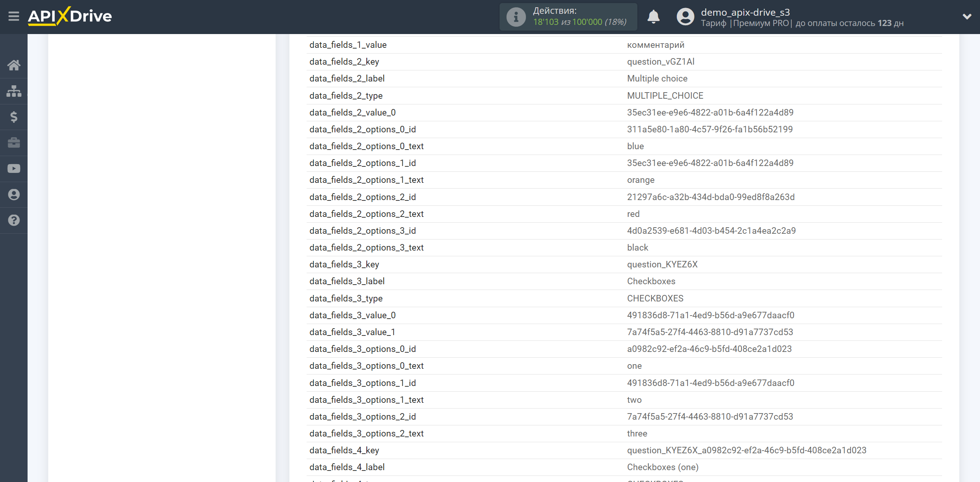Select the value red
The width and height of the screenshot is (980, 482).
coord(633,214)
